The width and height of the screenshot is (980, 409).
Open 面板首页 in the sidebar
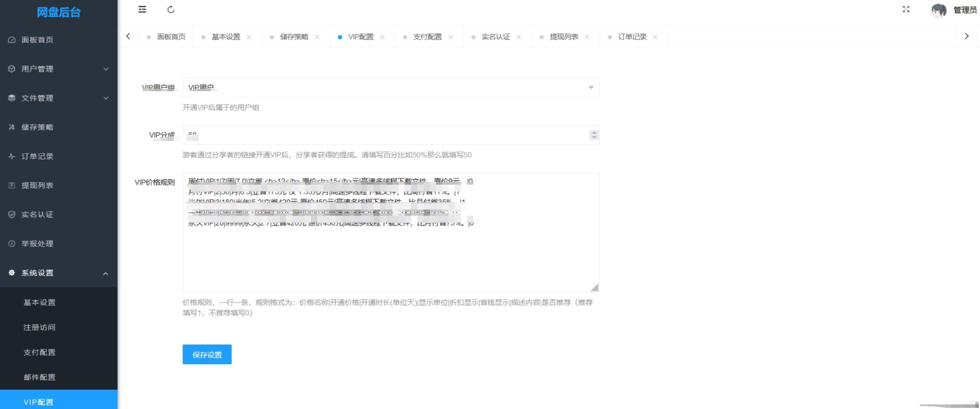coord(59,40)
